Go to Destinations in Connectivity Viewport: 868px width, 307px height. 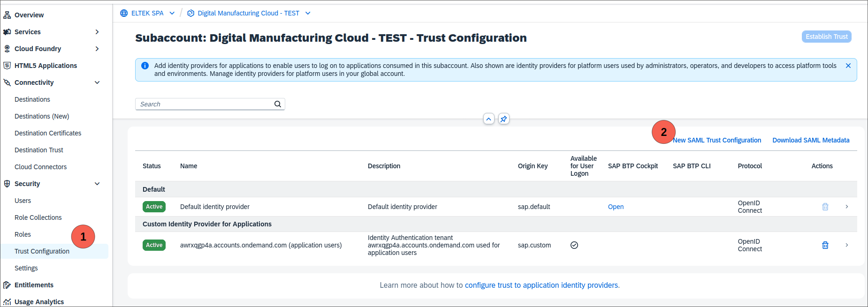click(32, 99)
